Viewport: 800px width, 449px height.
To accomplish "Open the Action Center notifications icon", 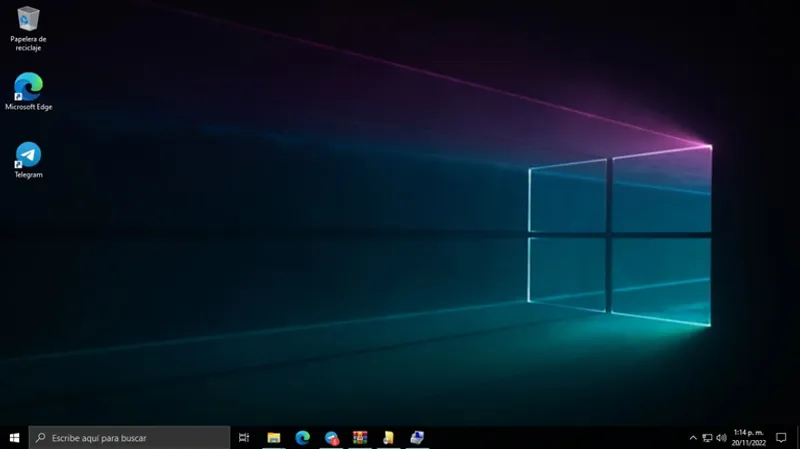I will [781, 438].
